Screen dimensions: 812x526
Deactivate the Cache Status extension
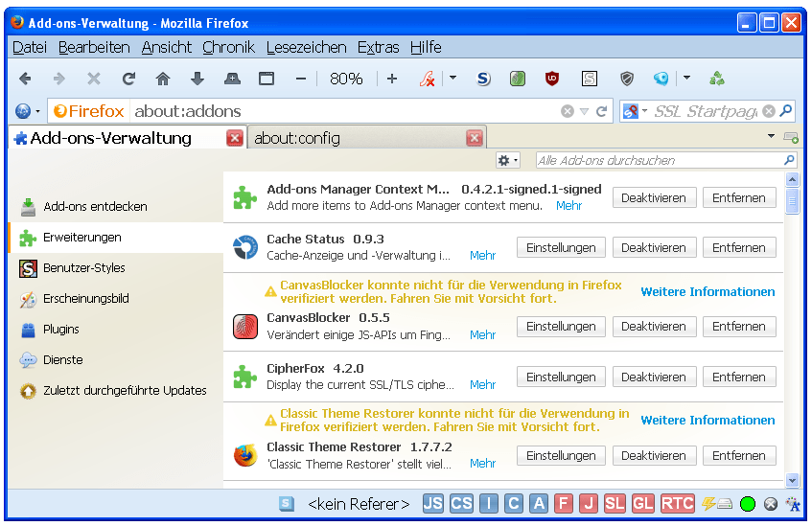point(654,247)
